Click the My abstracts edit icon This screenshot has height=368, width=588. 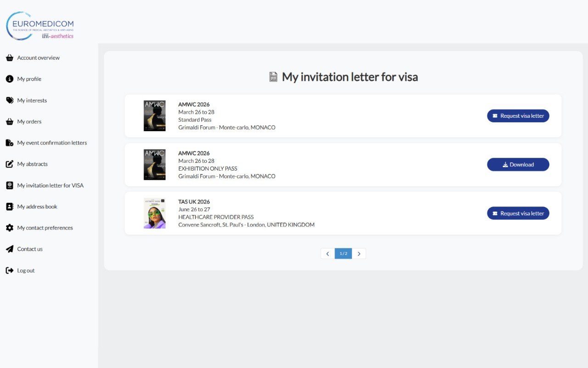click(x=9, y=164)
